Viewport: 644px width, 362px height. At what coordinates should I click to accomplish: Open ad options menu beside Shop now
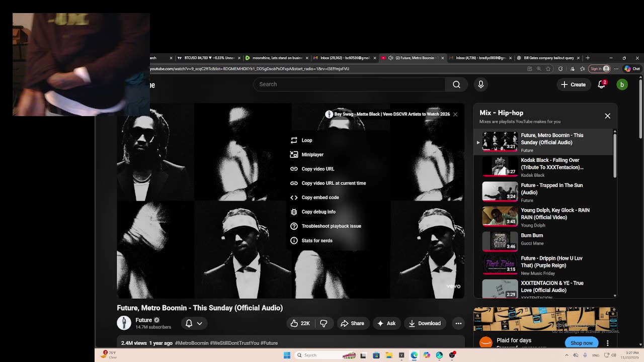point(607,343)
